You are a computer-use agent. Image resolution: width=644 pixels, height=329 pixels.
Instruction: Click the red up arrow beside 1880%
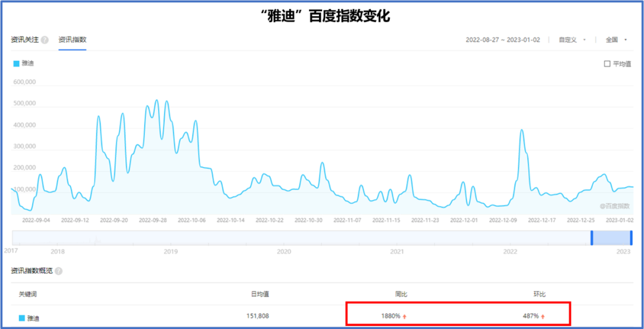coord(405,316)
